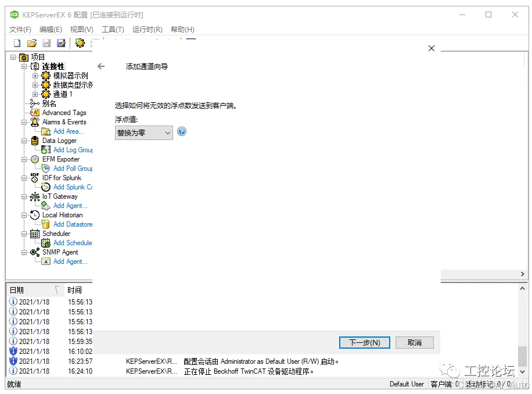Image resolution: width=532 pixels, height=394 pixels.
Task: Select the Alarms & Events bell icon
Action: point(35,122)
